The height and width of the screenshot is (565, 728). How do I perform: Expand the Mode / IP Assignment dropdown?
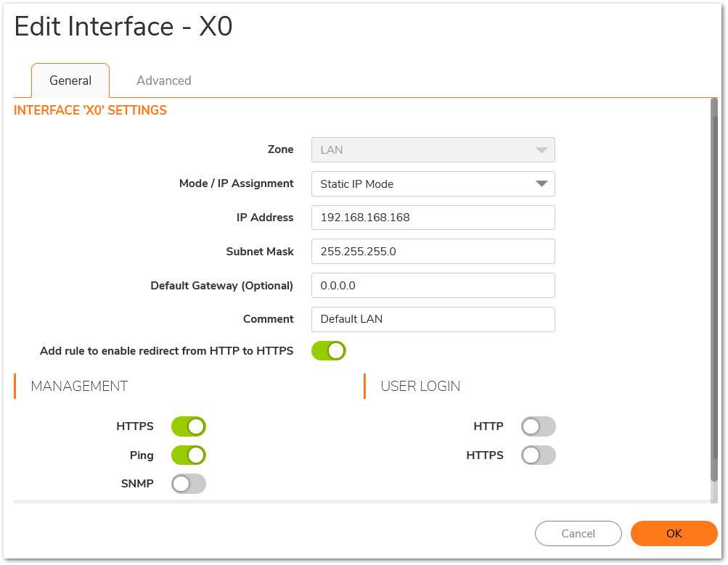tap(433, 184)
